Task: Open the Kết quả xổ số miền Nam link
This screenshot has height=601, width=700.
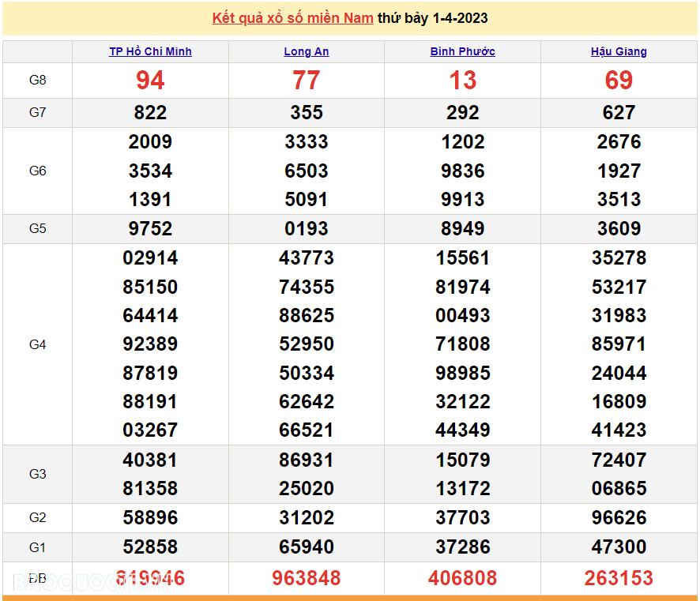Action: [292, 18]
